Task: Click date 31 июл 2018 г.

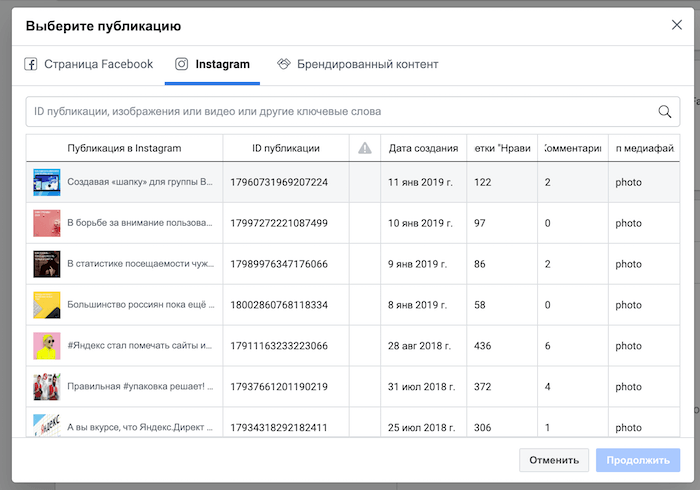Action: click(x=421, y=386)
